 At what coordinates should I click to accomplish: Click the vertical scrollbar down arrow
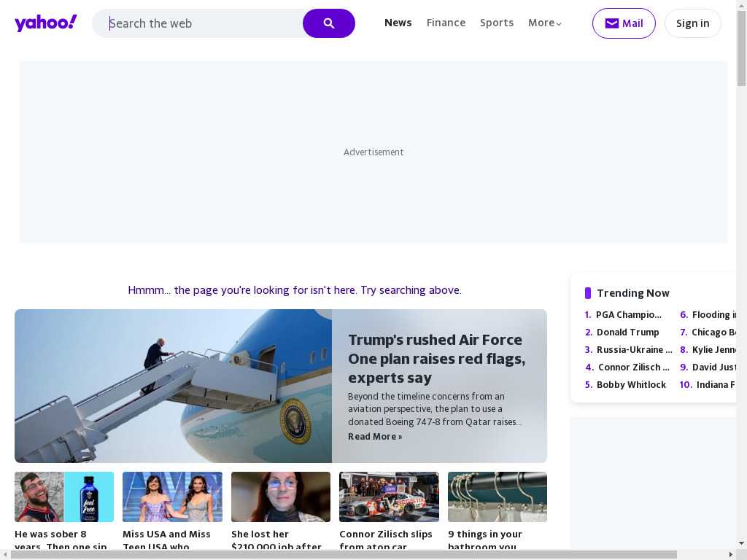(741, 543)
